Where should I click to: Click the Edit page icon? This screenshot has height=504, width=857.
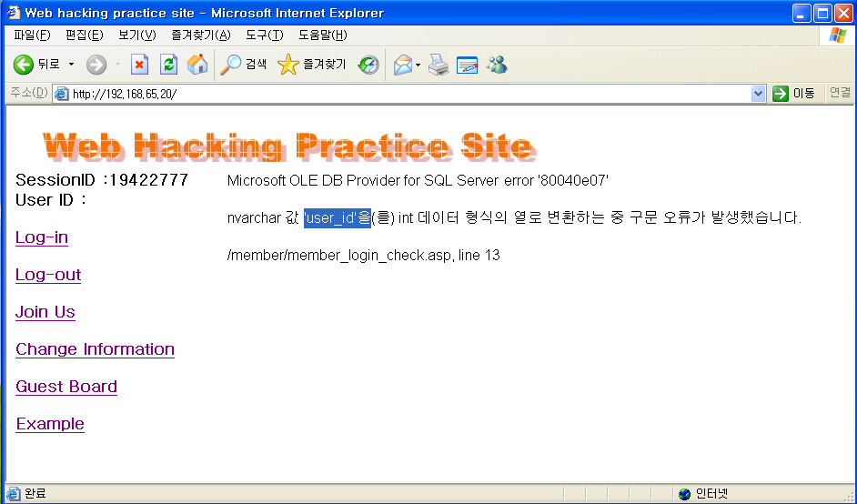[468, 65]
